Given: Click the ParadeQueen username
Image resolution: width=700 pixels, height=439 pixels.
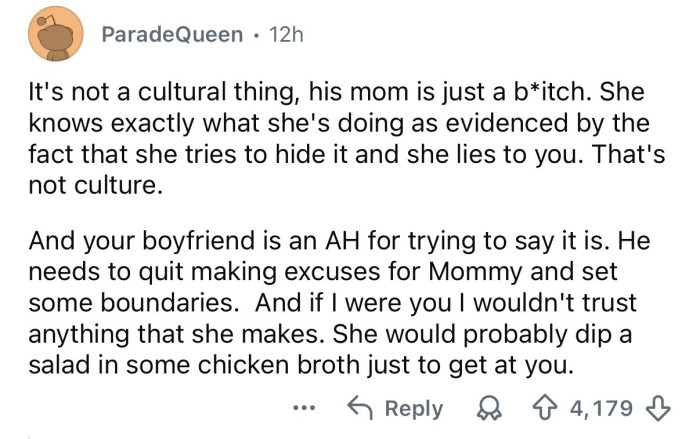Looking at the screenshot, I should 171,36.
